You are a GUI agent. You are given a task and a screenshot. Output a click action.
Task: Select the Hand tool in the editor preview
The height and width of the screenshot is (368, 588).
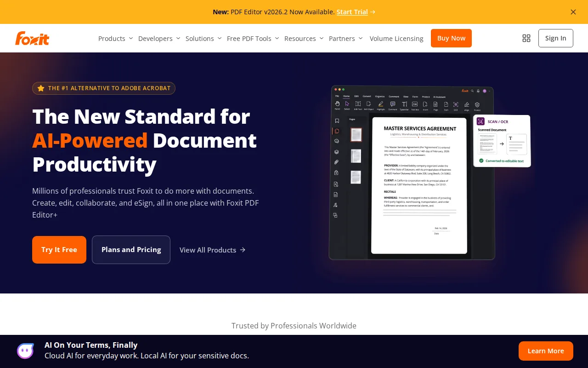pyautogui.click(x=337, y=104)
